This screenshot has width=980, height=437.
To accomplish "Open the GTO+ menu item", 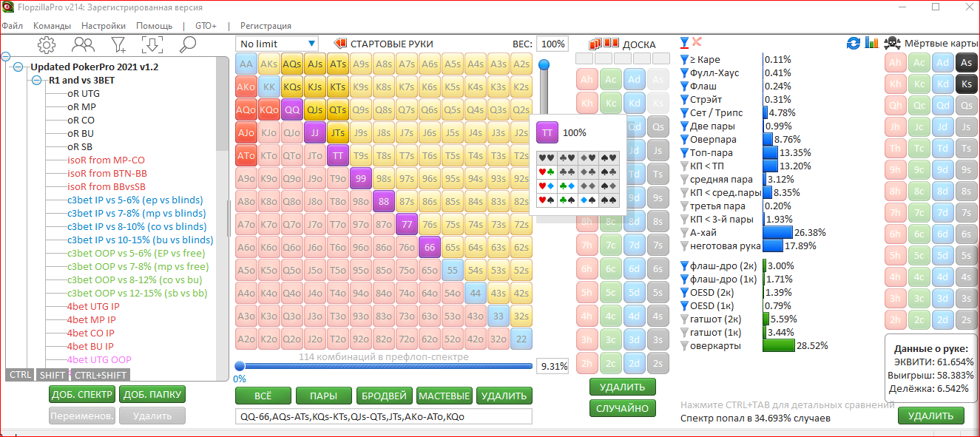I will (206, 25).
